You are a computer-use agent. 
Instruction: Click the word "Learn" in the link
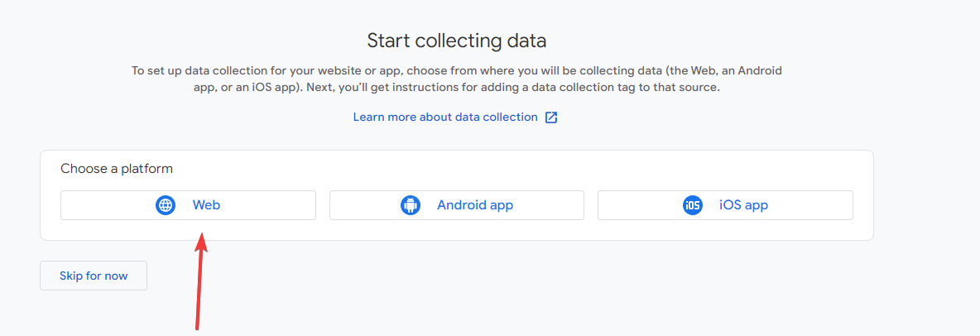coord(370,118)
